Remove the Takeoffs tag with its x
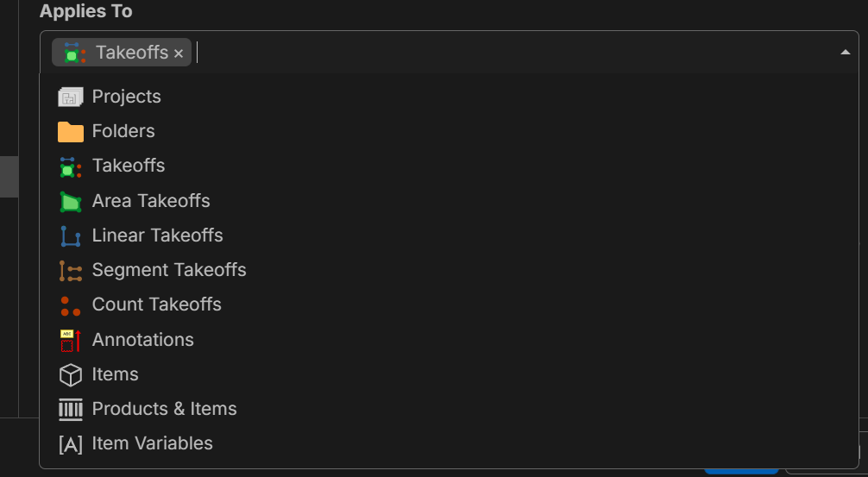Viewport: 868px width, 477px height. tap(179, 53)
